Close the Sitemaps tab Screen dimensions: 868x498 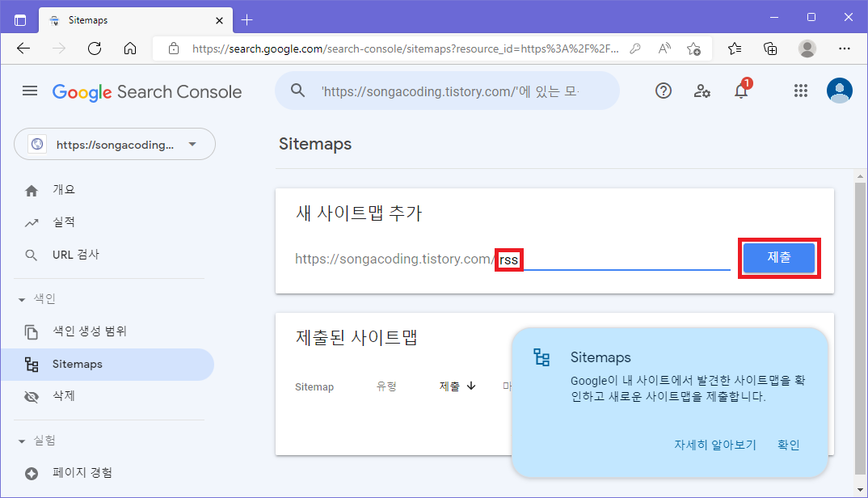click(219, 20)
